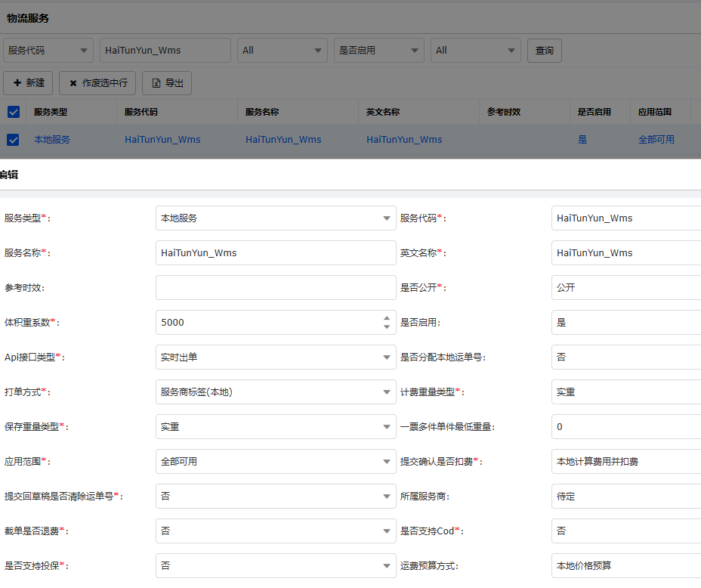This screenshot has height=588, width=701.
Task: Open the 截单是否退费 dropdown
Action: [x=276, y=531]
